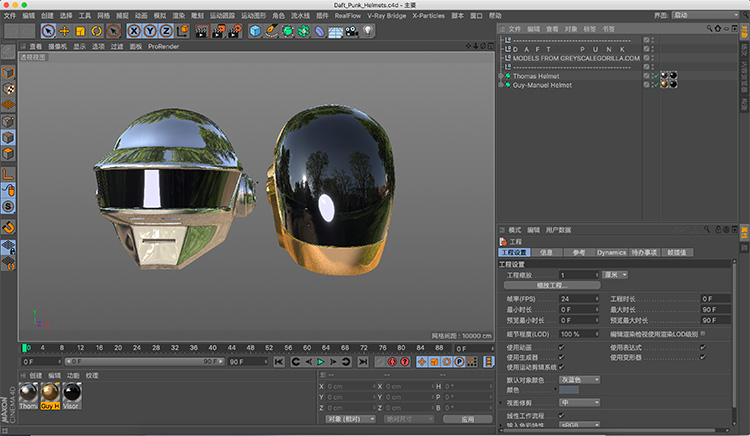This screenshot has height=436, width=750.
Task: Click the green generator subdivision icon
Action: tap(287, 31)
